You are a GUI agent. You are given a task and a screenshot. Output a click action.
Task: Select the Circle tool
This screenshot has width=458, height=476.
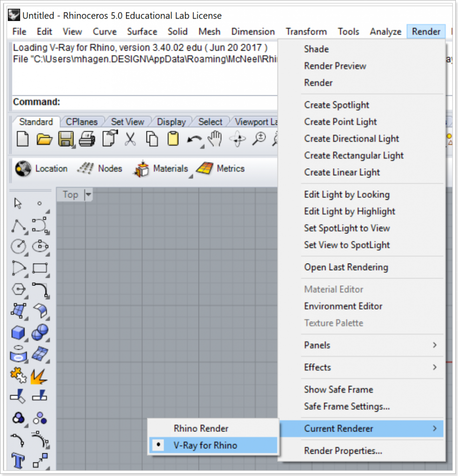click(19, 246)
